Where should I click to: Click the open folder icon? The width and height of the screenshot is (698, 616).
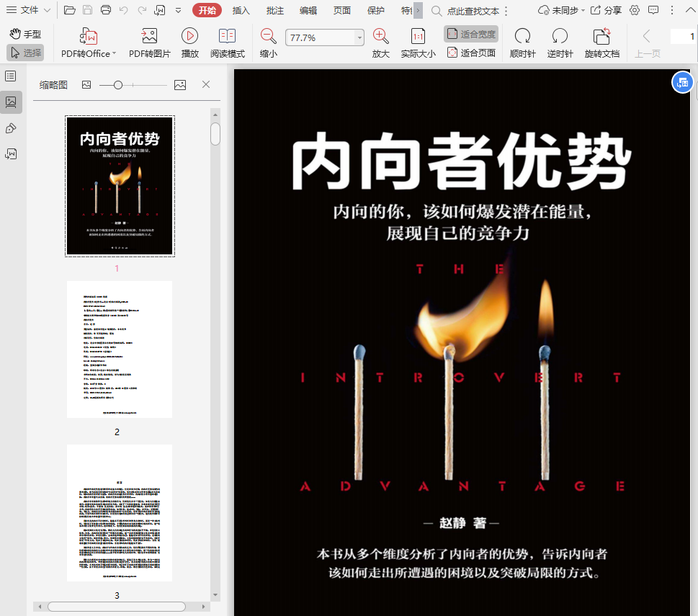[69, 10]
